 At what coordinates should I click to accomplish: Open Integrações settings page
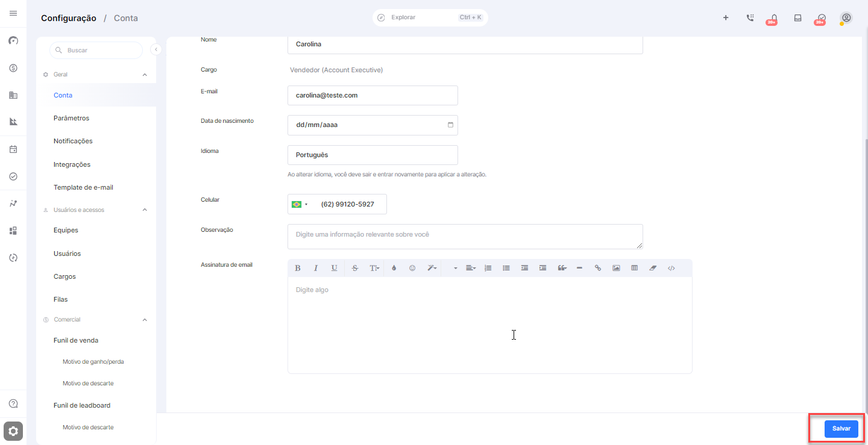tap(72, 164)
